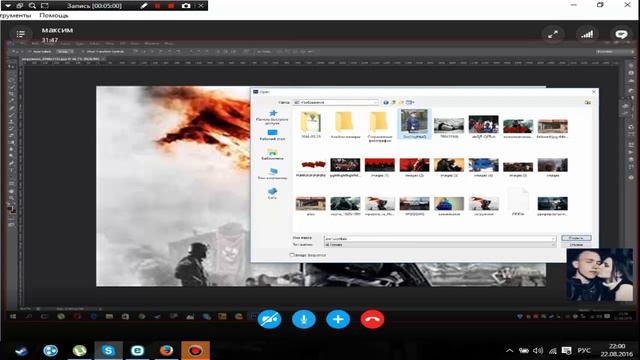Pause the recording with the red pause button
Screen dimensions: 640x360
pos(158,6)
